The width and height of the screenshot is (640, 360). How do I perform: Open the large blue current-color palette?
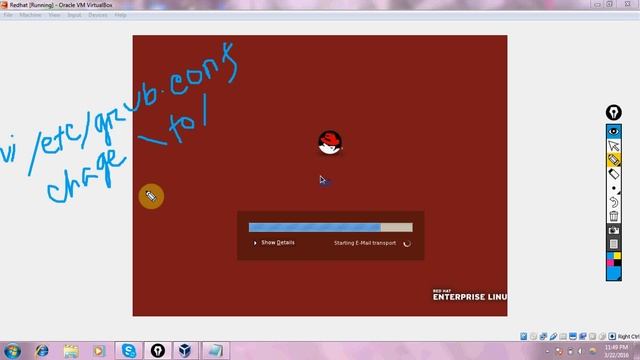click(613, 273)
